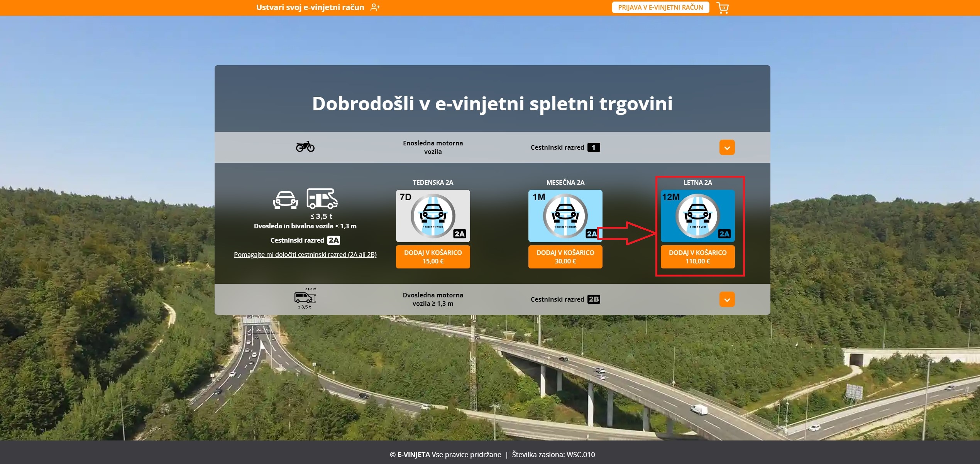Click the passenger car icon
This screenshot has height=464, width=980.
coord(285,200)
